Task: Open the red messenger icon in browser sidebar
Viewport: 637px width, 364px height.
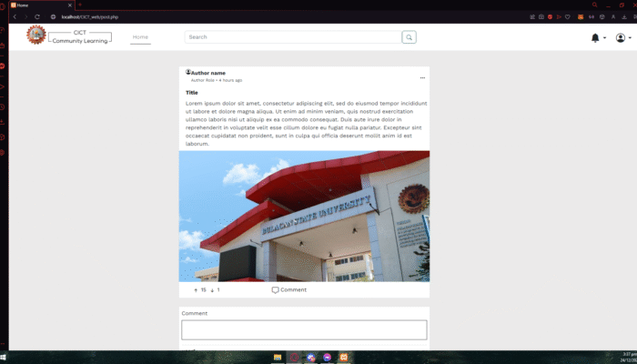Action: 3,66
